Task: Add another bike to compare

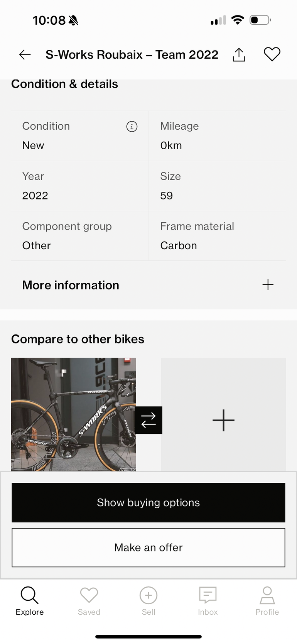Action: [223, 420]
